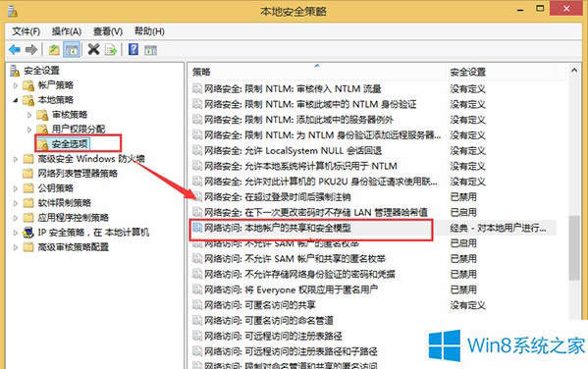The width and height of the screenshot is (588, 369).
Task: Click the 经典 - 对本地用户进行 setting value
Action: click(x=498, y=228)
